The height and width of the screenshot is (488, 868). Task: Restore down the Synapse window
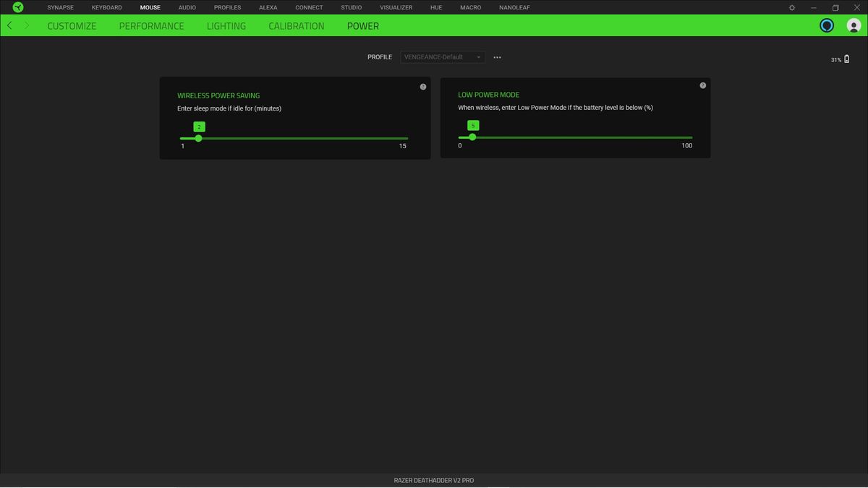[835, 7]
